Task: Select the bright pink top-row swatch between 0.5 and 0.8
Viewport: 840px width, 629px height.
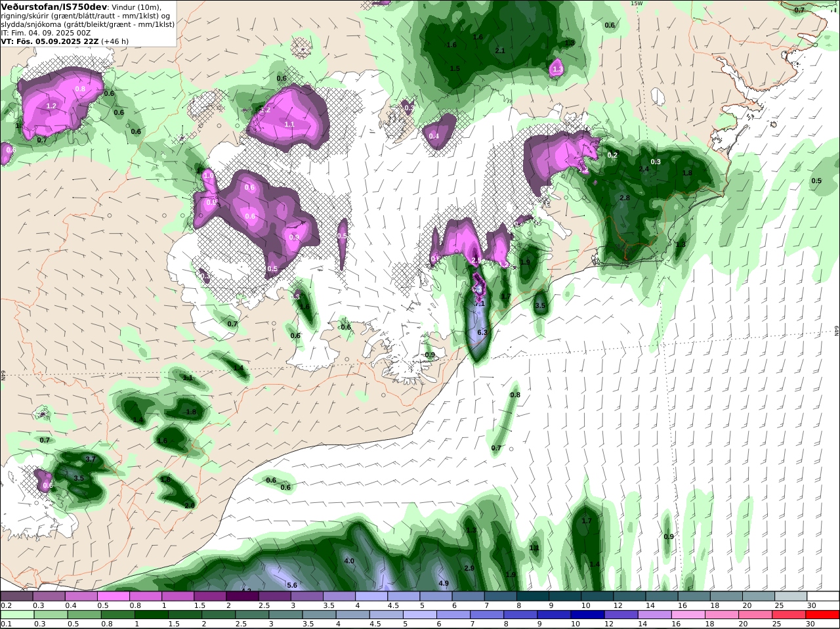Action: [114, 596]
